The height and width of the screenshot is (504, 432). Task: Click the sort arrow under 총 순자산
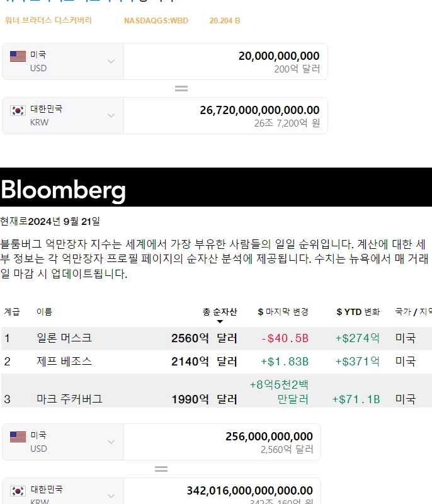tap(220, 322)
